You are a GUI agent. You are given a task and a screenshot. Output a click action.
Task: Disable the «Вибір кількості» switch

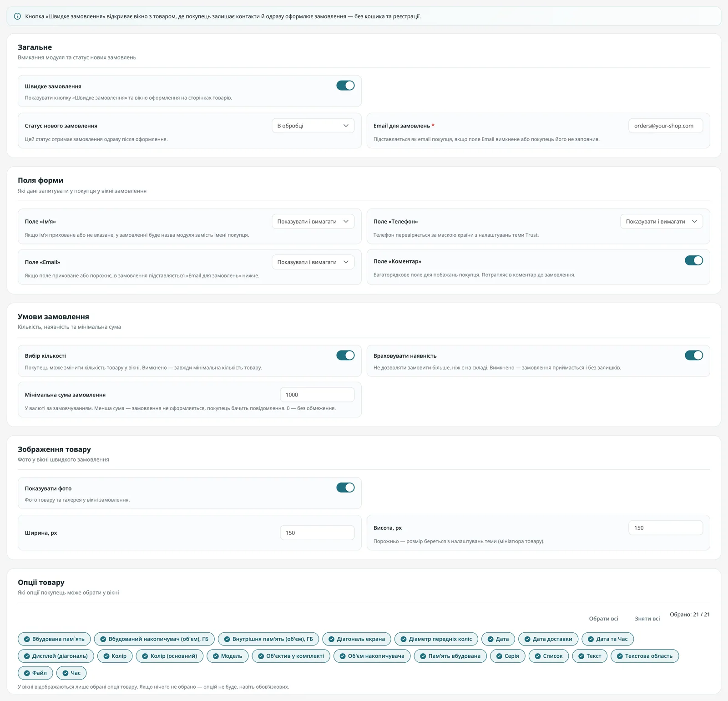click(345, 355)
